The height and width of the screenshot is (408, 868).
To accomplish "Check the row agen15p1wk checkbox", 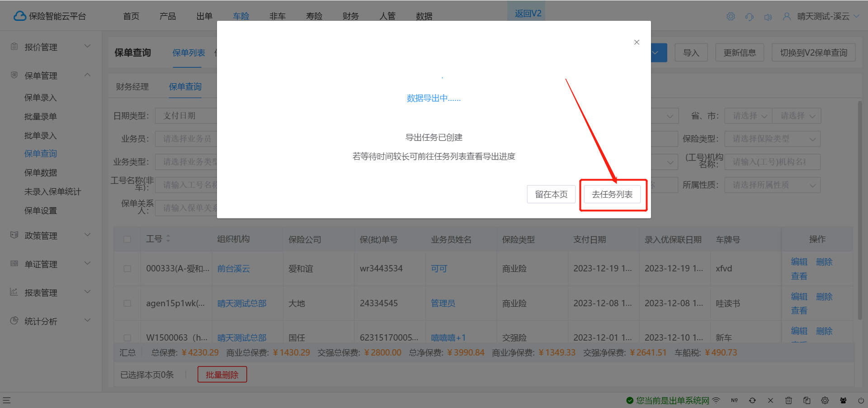I will coord(127,304).
